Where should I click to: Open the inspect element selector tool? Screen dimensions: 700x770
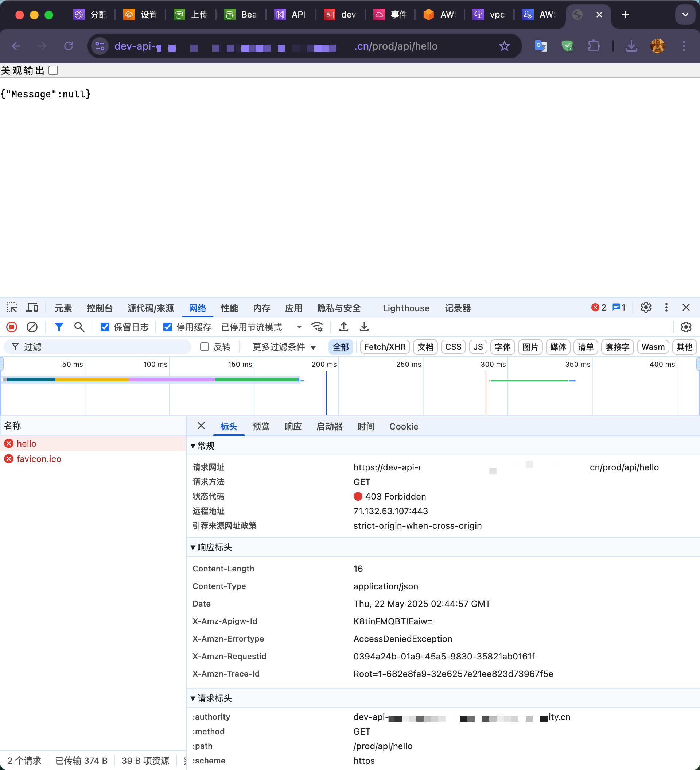coord(12,308)
